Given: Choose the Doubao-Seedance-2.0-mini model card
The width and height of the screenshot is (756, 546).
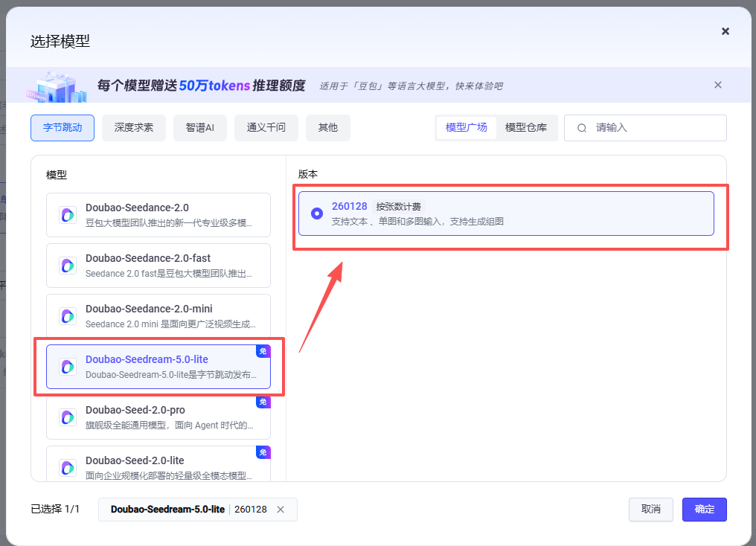Looking at the screenshot, I should 158,315.
